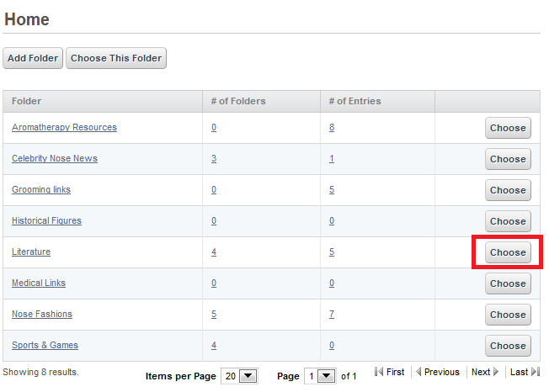
Task: Click entry count 7 for Nose Fashions
Action: tap(332, 314)
